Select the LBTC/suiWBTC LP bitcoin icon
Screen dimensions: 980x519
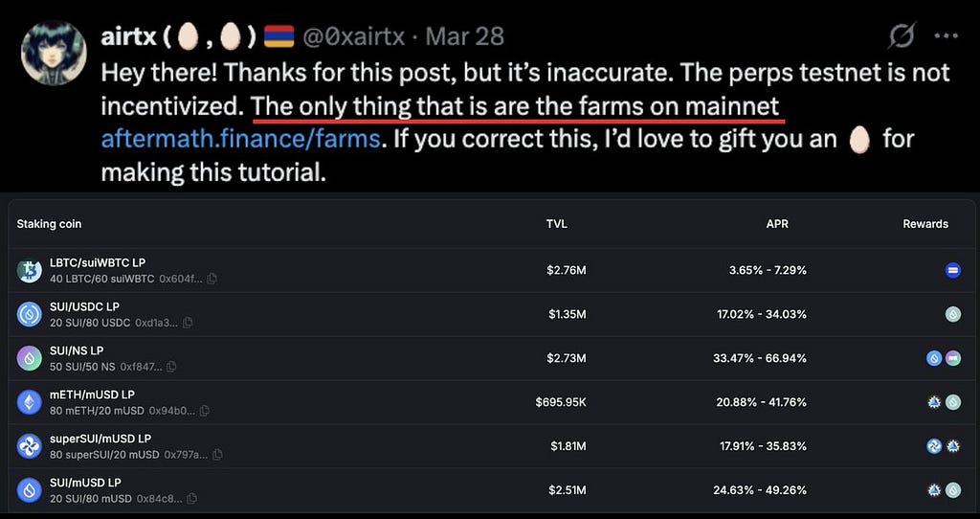point(30,270)
